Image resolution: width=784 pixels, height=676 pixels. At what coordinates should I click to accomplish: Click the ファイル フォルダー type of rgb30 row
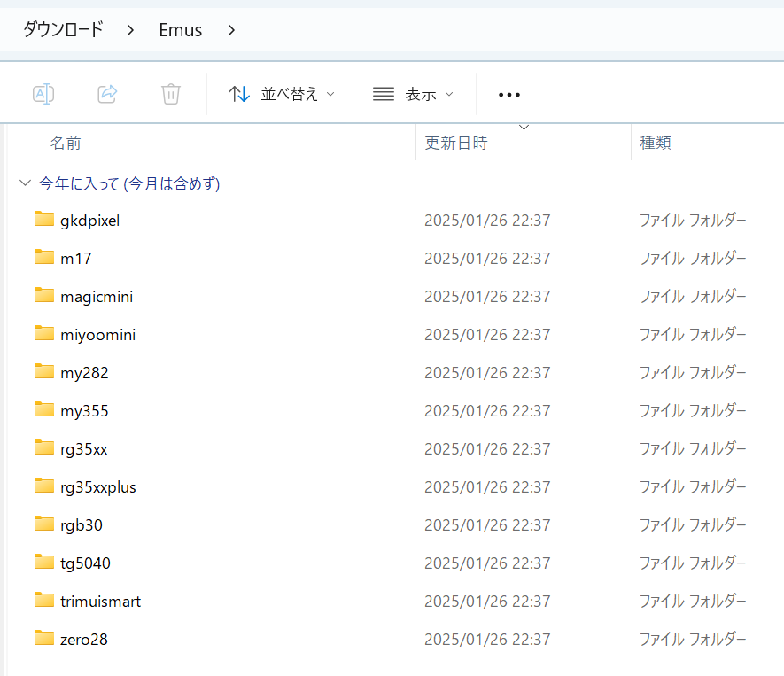coord(693,525)
